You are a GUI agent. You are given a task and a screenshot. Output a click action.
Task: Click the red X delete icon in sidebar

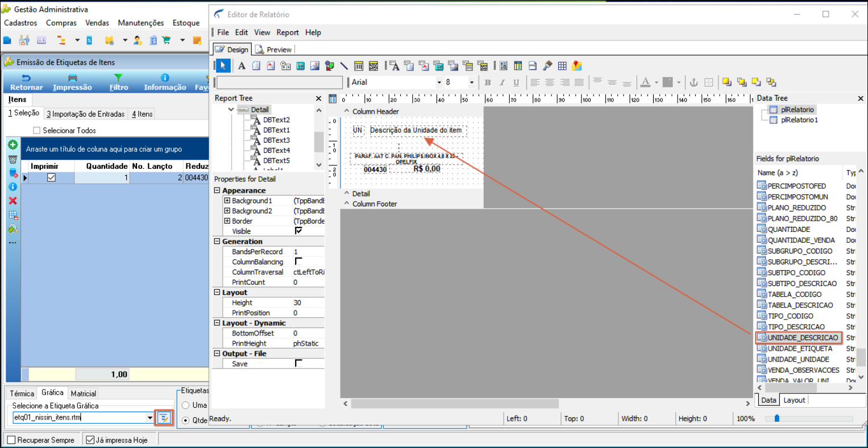13,201
